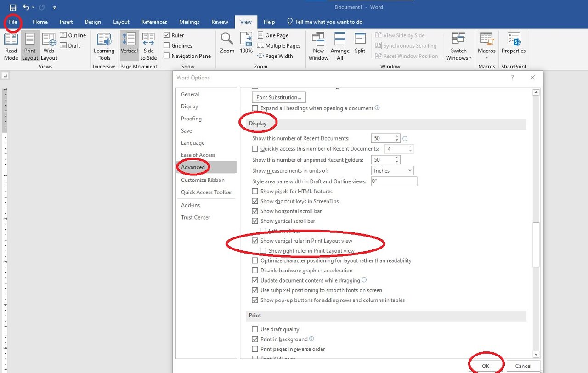
Task: Toggle Show vertical ruler in Print Layout view
Action: coord(255,241)
